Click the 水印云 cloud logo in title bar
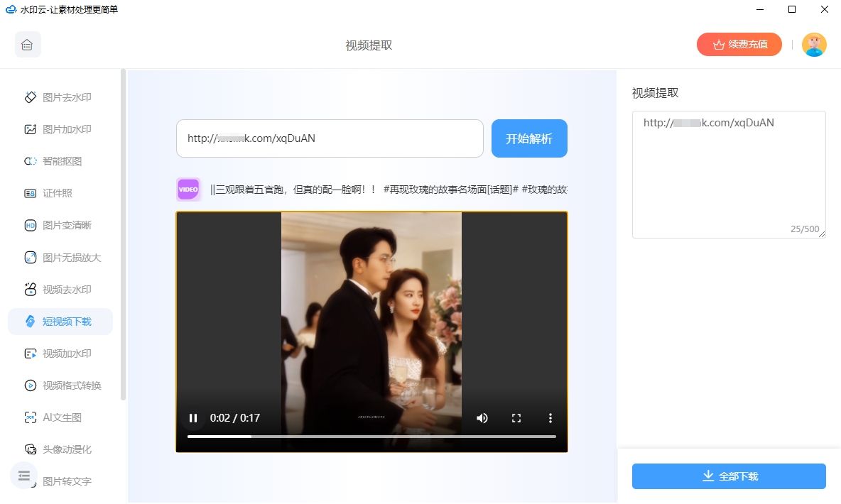 pyautogui.click(x=11, y=9)
